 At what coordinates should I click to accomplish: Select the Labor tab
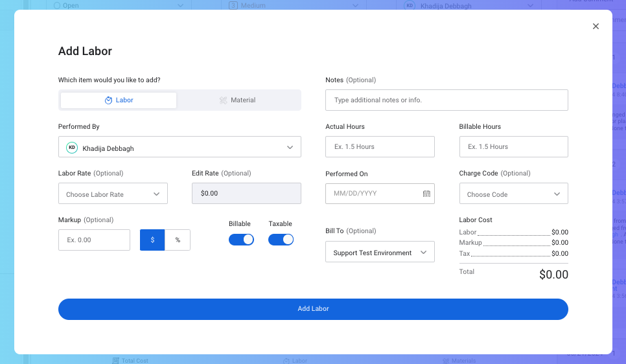(119, 100)
